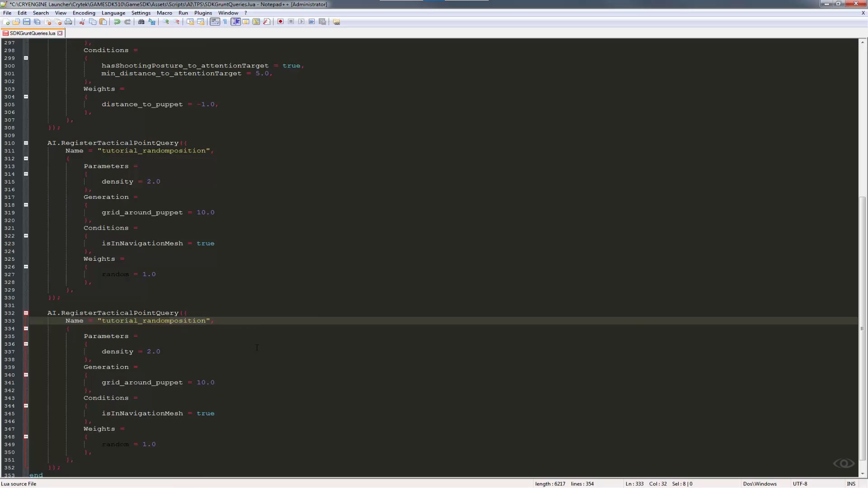The image size is (868, 488).
Task: Click the Cut scissors icon
Action: click(x=82, y=22)
